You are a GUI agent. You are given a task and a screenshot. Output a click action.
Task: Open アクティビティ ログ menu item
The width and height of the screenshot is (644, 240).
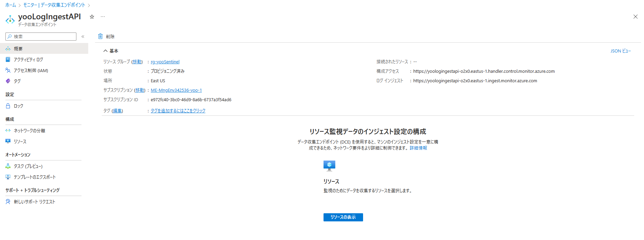click(44, 60)
